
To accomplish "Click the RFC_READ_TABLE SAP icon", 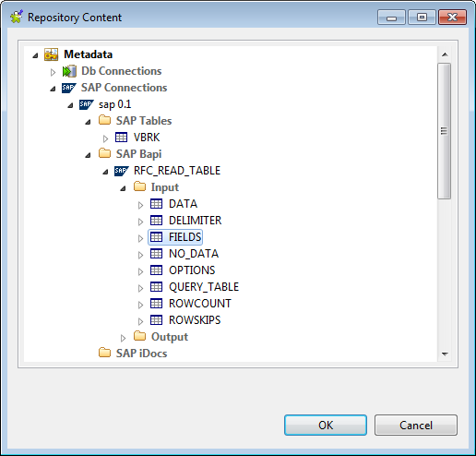I will (x=122, y=171).
